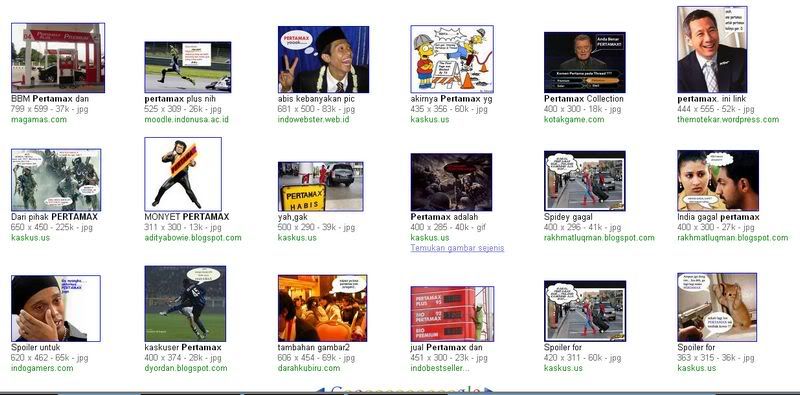
Task: Open the Pertamax gas station thumbnail
Action: 58,58
